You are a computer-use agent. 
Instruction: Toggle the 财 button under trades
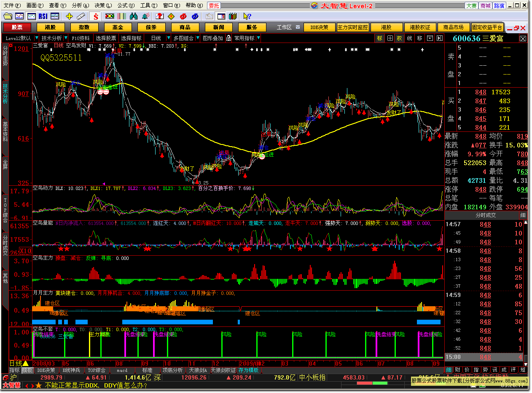(458, 369)
